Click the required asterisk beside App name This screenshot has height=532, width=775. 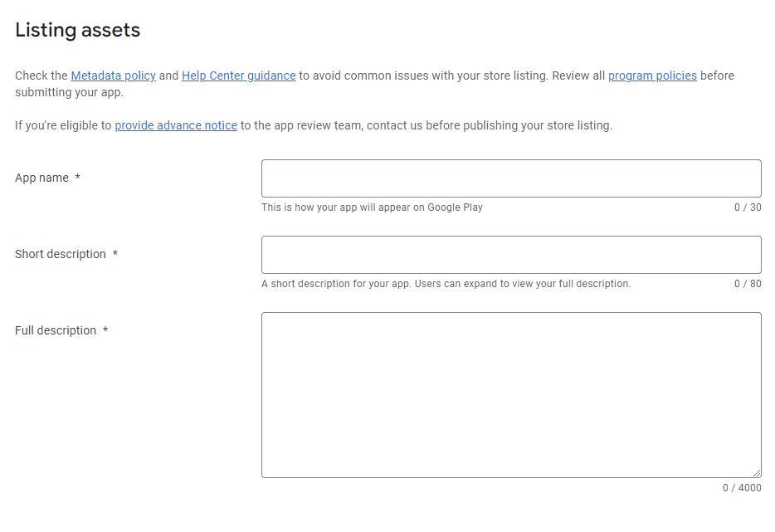tap(78, 177)
